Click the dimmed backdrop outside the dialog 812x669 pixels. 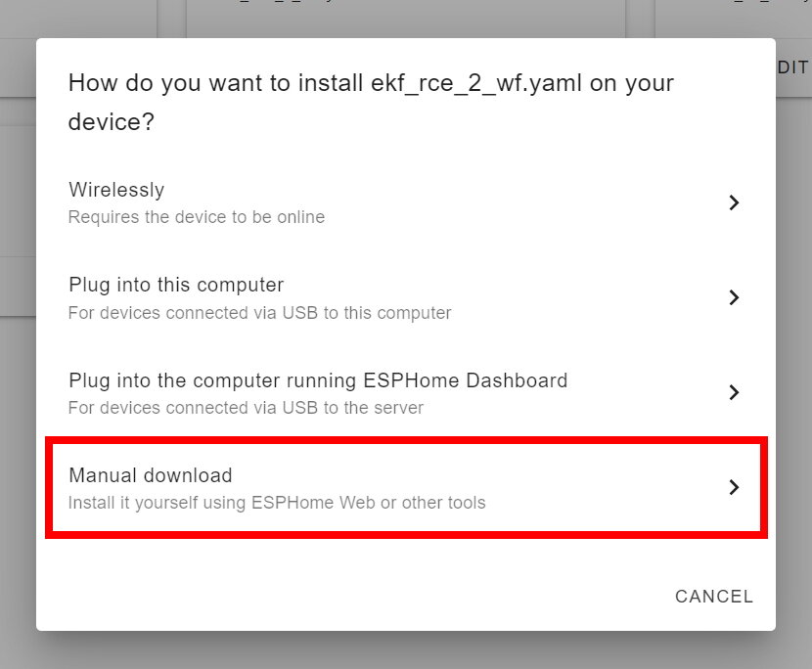click(x=406, y=650)
